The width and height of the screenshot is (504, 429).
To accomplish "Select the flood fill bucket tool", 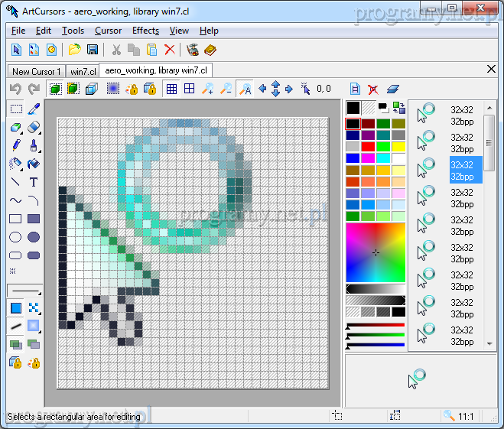I will (34, 163).
